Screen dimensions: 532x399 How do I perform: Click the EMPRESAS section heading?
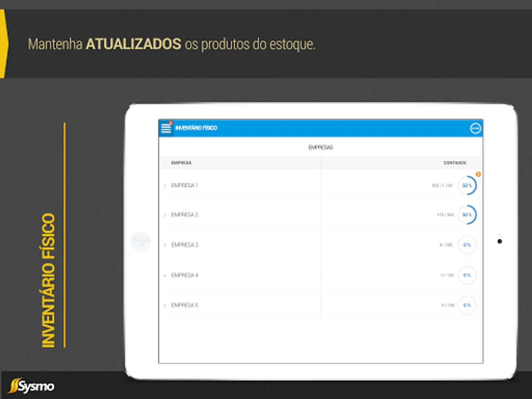coord(321,148)
